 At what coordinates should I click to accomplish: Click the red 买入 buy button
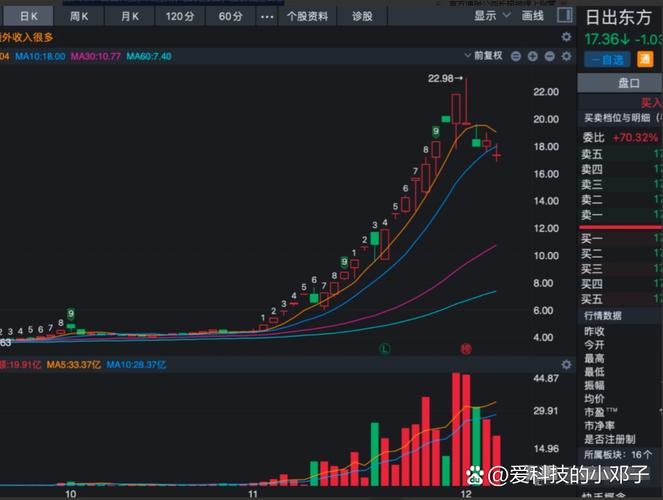(x=652, y=102)
